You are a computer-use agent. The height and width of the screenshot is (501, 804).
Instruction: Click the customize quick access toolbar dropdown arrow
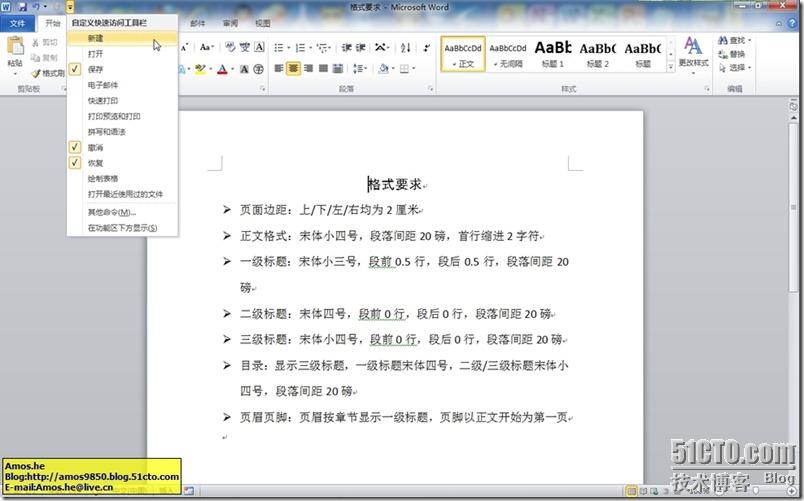pyautogui.click(x=70, y=7)
